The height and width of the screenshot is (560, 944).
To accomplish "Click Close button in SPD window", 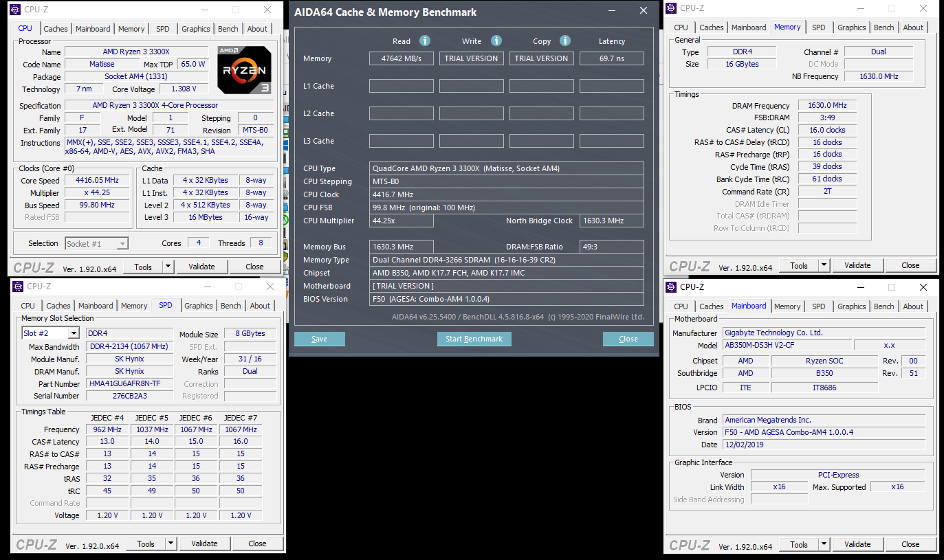I will [x=257, y=544].
